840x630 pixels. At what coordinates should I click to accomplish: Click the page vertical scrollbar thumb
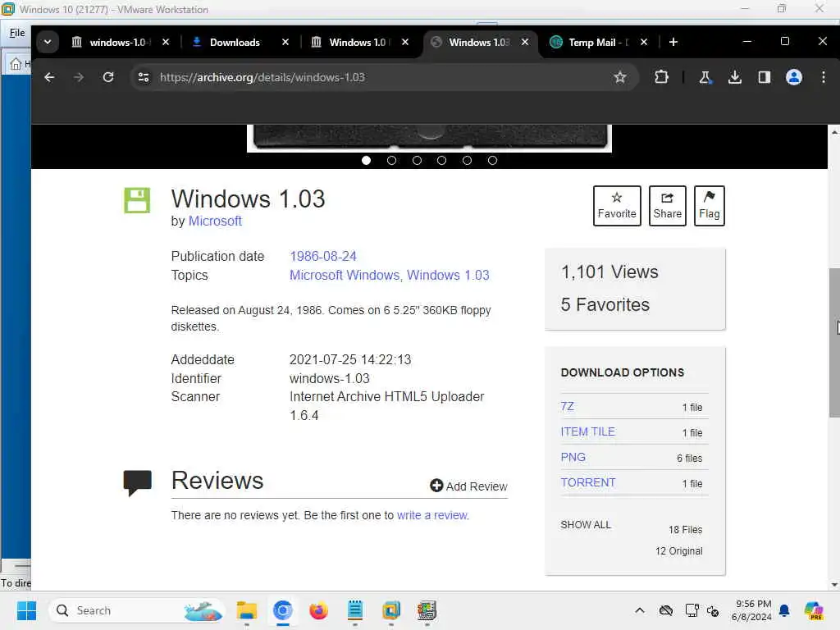click(x=834, y=343)
